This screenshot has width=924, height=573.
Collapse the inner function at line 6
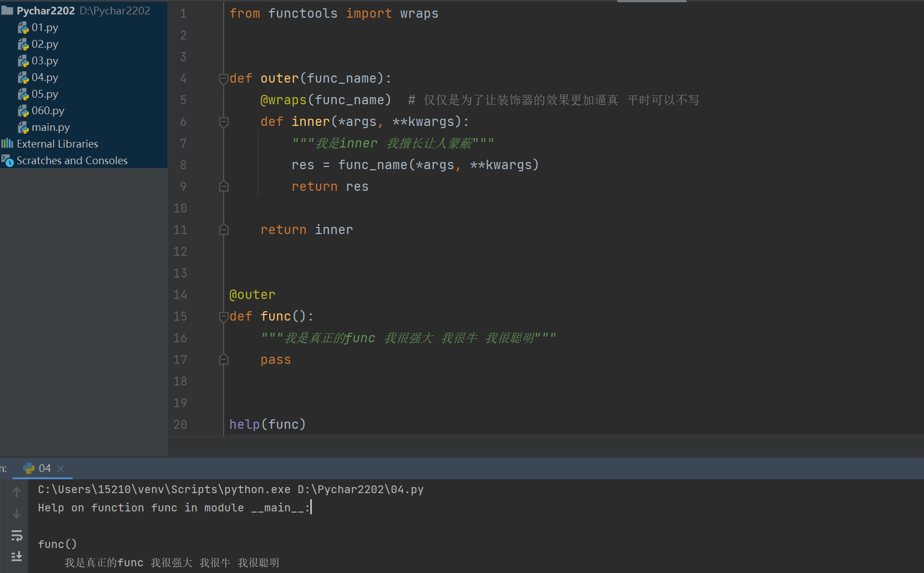[x=224, y=122]
